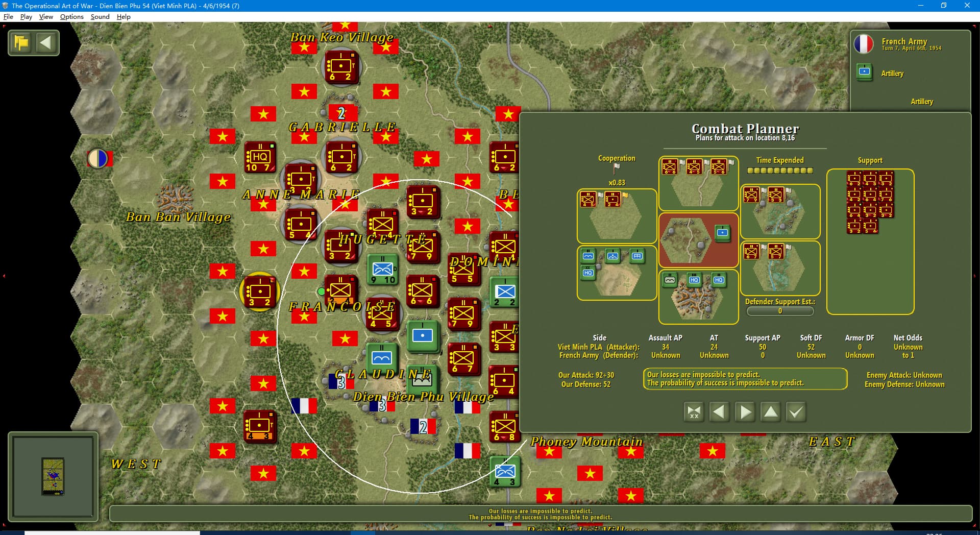
Task: Select infantry unit 6-7 east of Claudine
Action: (463, 359)
